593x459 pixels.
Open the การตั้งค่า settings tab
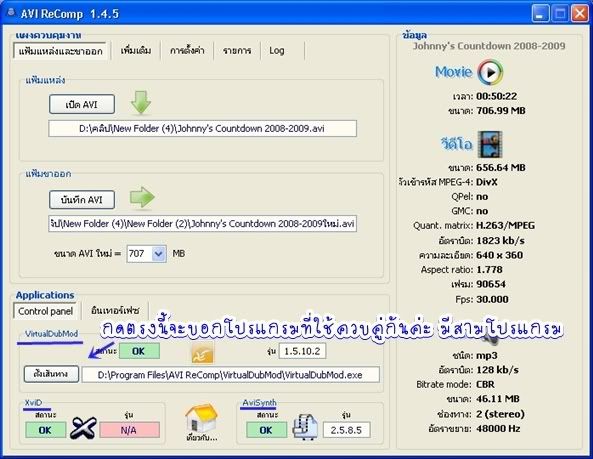(187, 50)
